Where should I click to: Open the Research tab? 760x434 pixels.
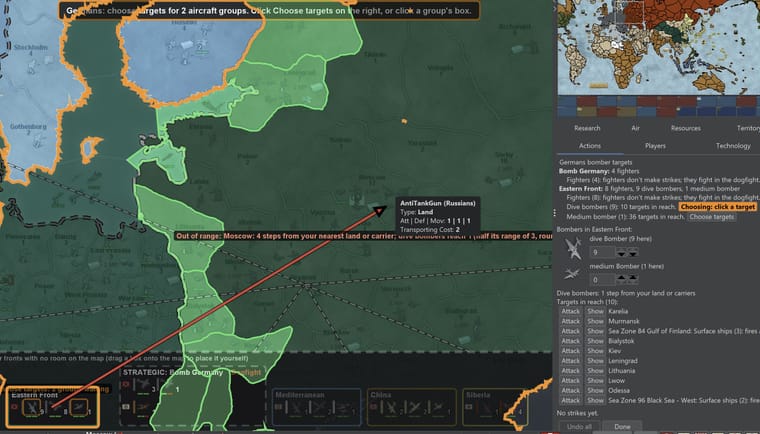(587, 129)
